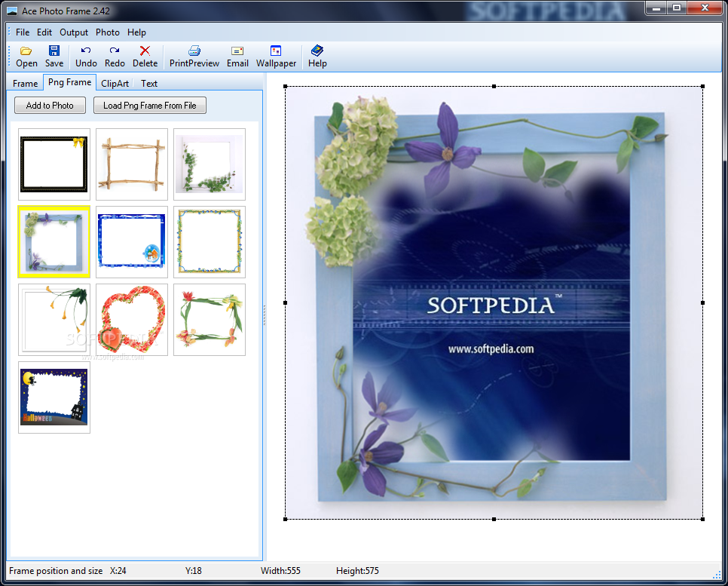The image size is (728, 586).
Task: Open the Edit menu
Action: point(44,32)
